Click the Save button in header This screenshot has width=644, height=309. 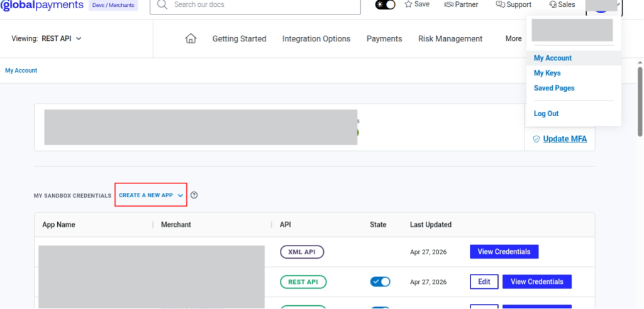417,4
